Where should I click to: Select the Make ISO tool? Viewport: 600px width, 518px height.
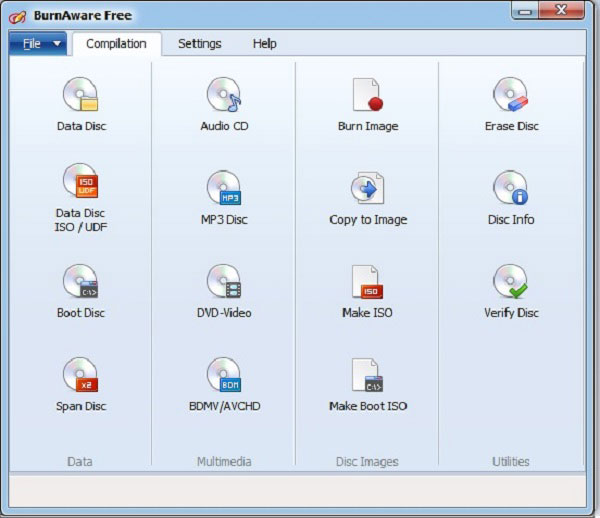coord(367,291)
